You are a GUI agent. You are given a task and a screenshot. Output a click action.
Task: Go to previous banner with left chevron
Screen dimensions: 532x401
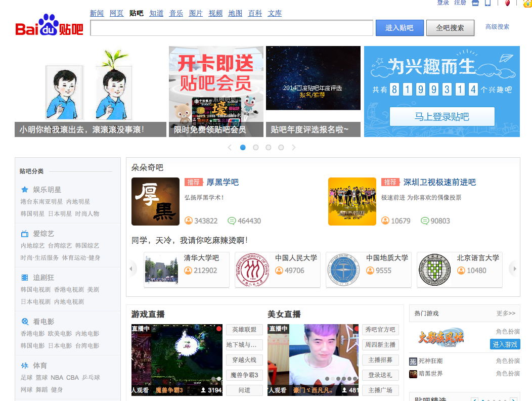[x=230, y=148]
